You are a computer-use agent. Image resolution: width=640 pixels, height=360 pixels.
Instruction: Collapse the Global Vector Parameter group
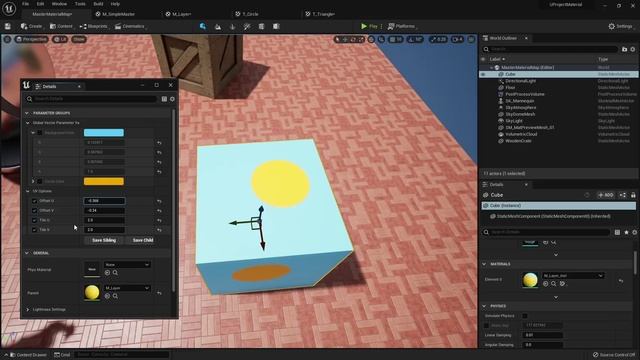[x=28, y=122]
